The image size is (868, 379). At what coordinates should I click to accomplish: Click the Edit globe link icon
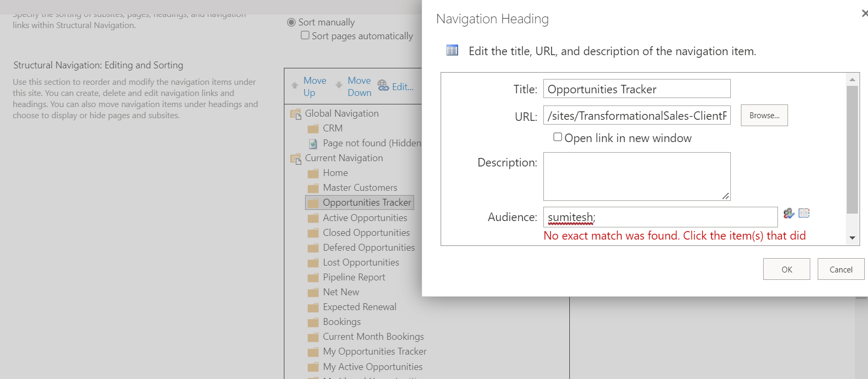click(x=383, y=85)
